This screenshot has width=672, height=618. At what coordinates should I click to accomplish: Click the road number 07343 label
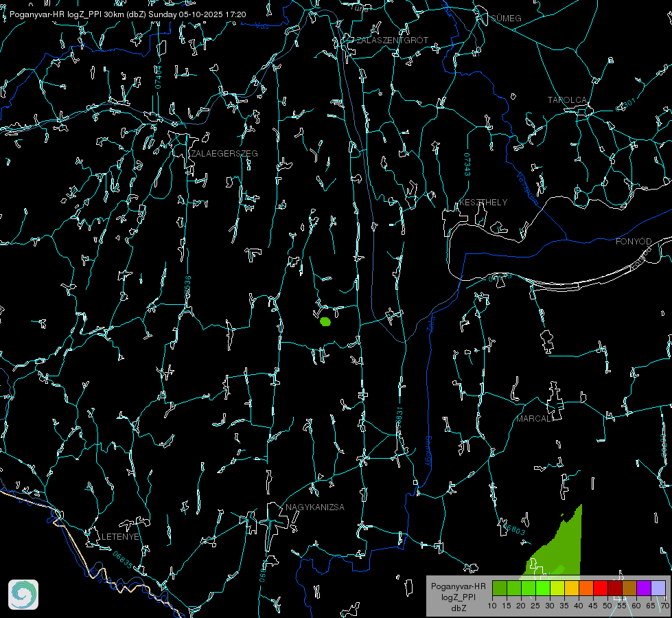pyautogui.click(x=467, y=164)
